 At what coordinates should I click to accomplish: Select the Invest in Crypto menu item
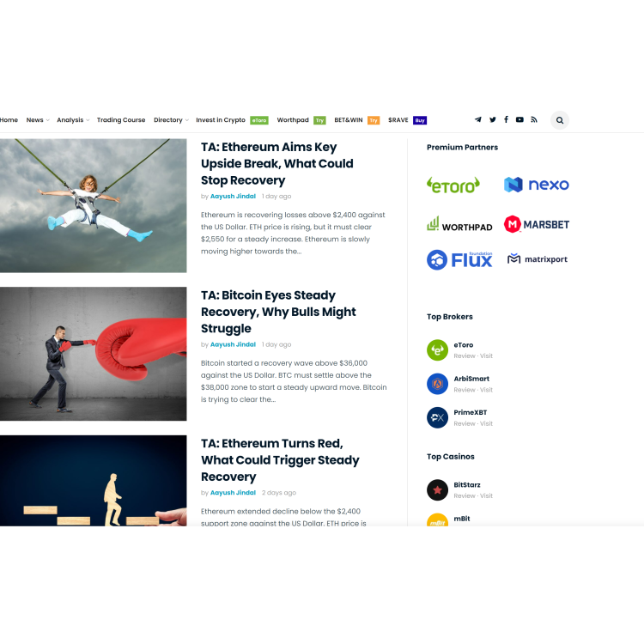pos(221,120)
